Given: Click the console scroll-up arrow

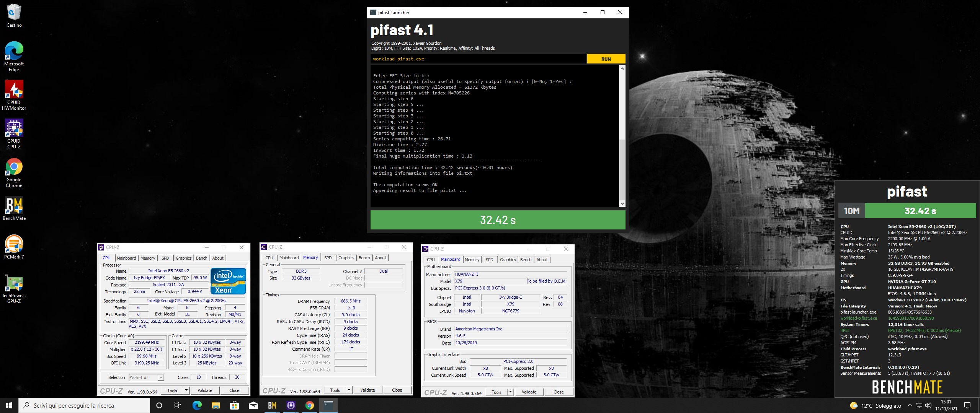Looking at the screenshot, I should pos(622,69).
